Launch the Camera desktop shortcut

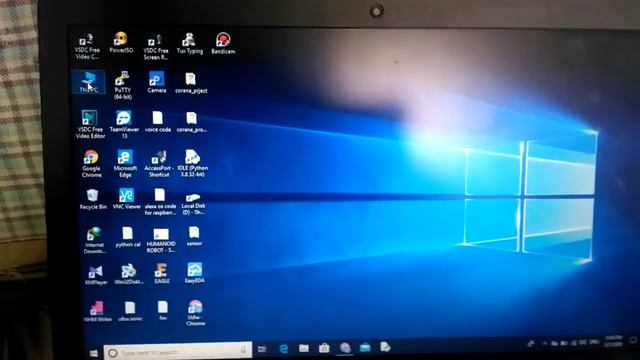(157, 82)
